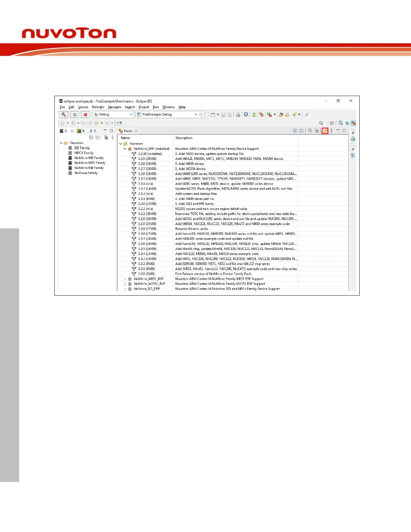Expand the NuVoice_ISD_DFP pack
The width and height of the screenshot is (411, 532).
click(x=125, y=289)
